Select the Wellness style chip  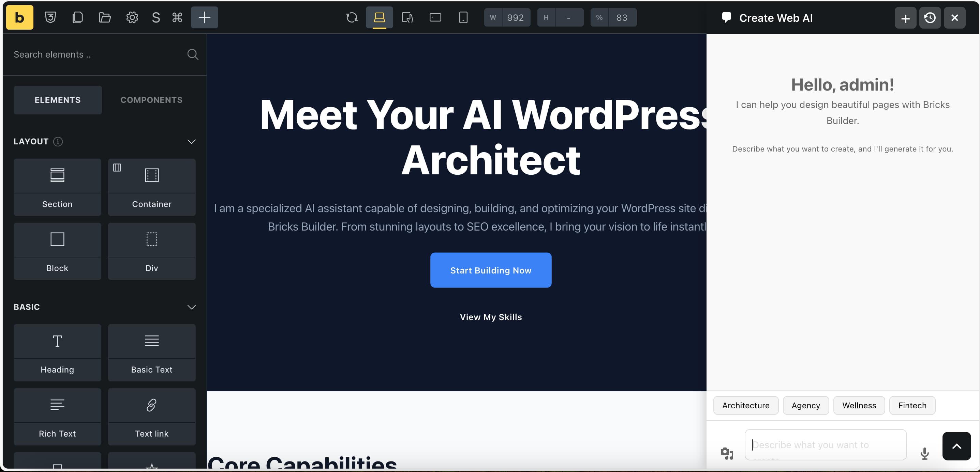859,405
